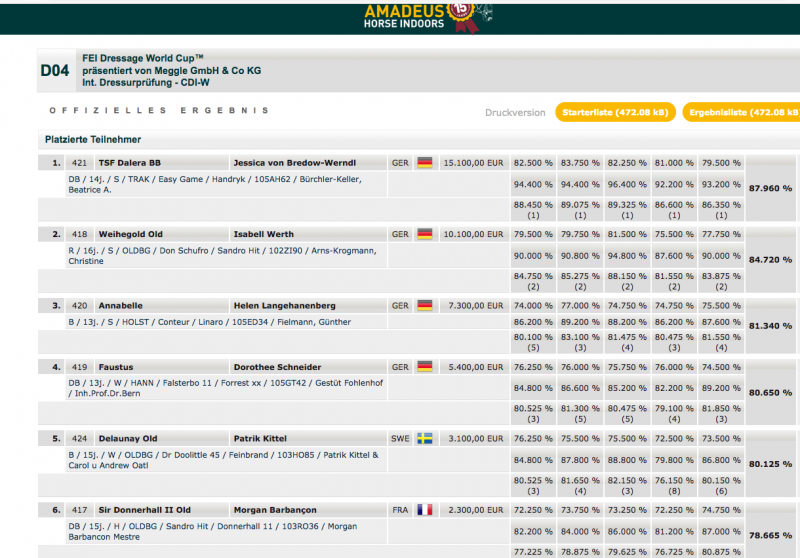This screenshot has width=800, height=558.
Task: Download the Ergebnisliste file
Action: 744,113
